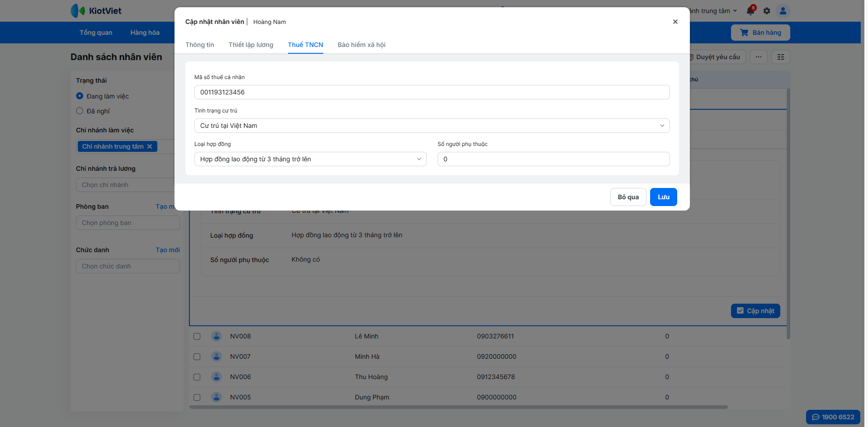Tick the checkbox for NV008

point(197,336)
